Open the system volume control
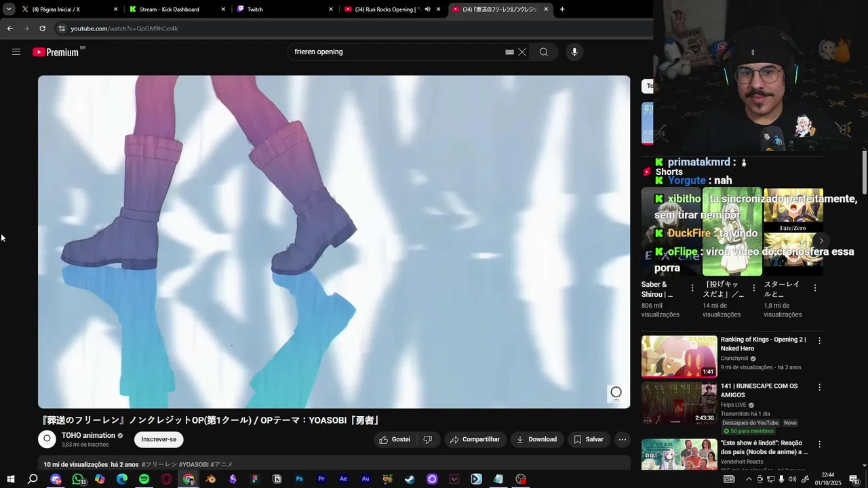Viewport: 868px width, 488px height. pos(792,479)
